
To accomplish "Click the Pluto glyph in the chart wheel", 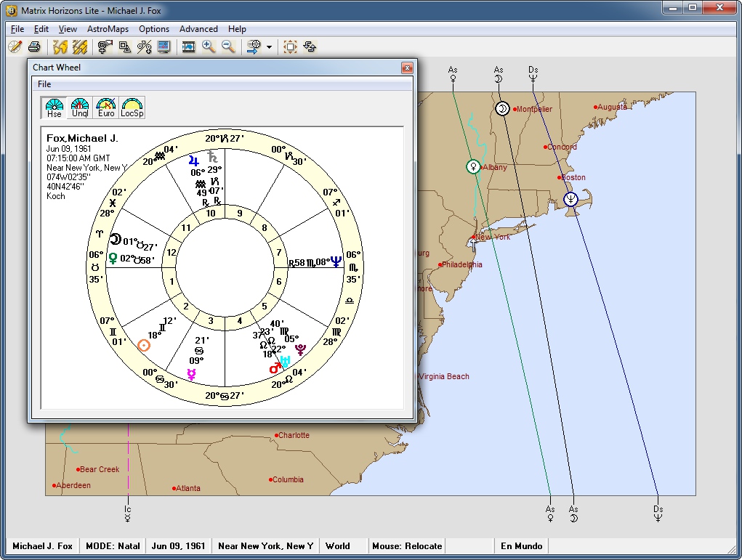I will coord(300,349).
